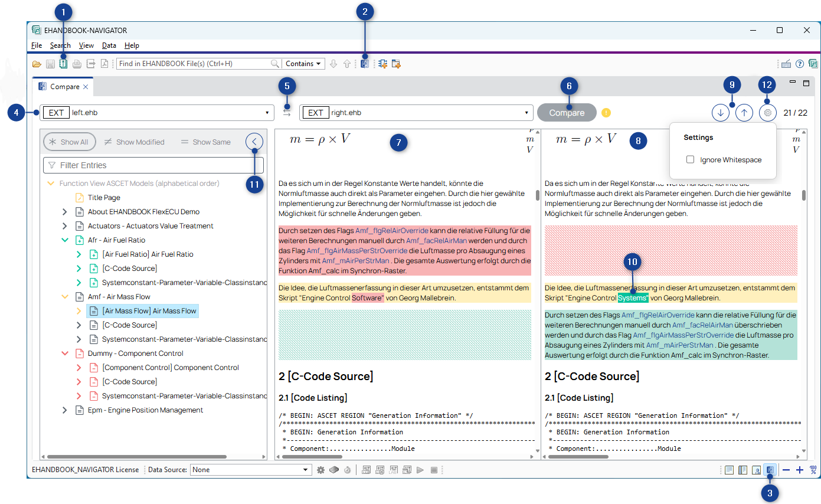Click the open folder icon in toolbar

(x=37, y=64)
